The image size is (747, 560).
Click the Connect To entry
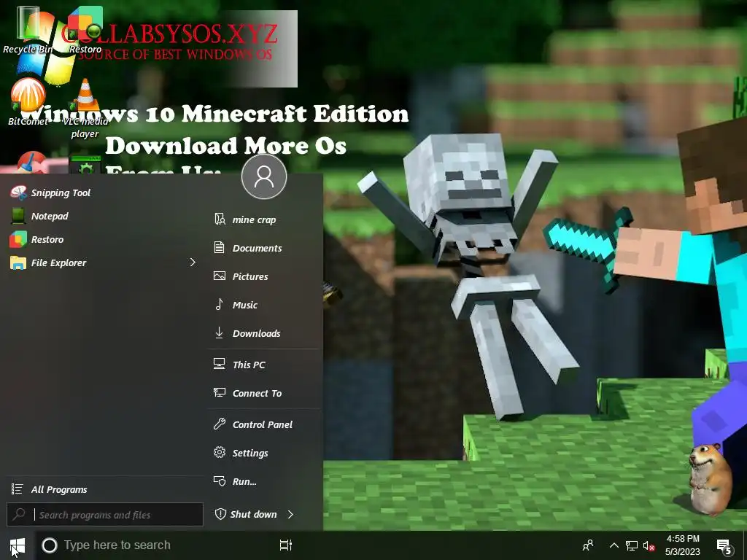click(x=265, y=393)
